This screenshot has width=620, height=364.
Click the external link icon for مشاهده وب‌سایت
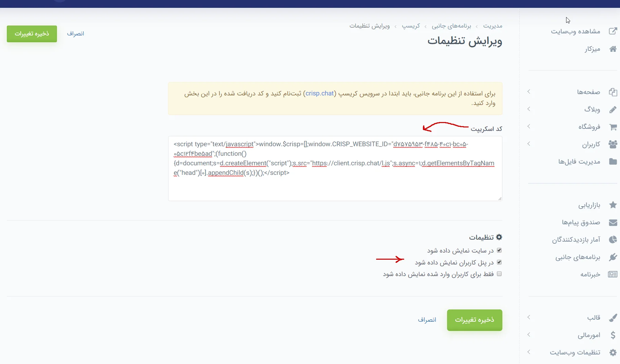(x=613, y=31)
